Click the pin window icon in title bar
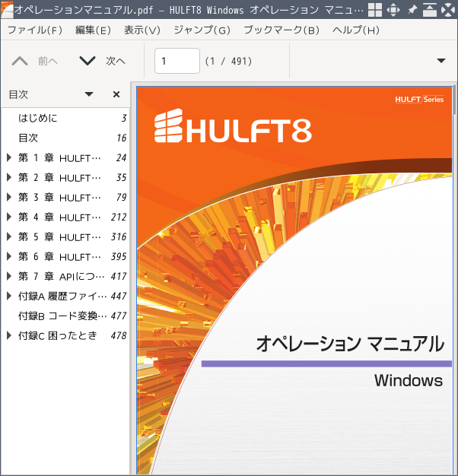 pos(412,10)
